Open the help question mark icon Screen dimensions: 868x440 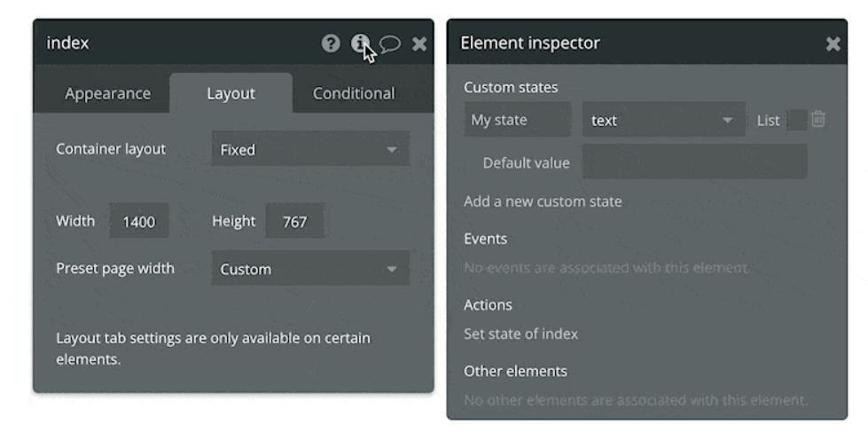pyautogui.click(x=331, y=43)
